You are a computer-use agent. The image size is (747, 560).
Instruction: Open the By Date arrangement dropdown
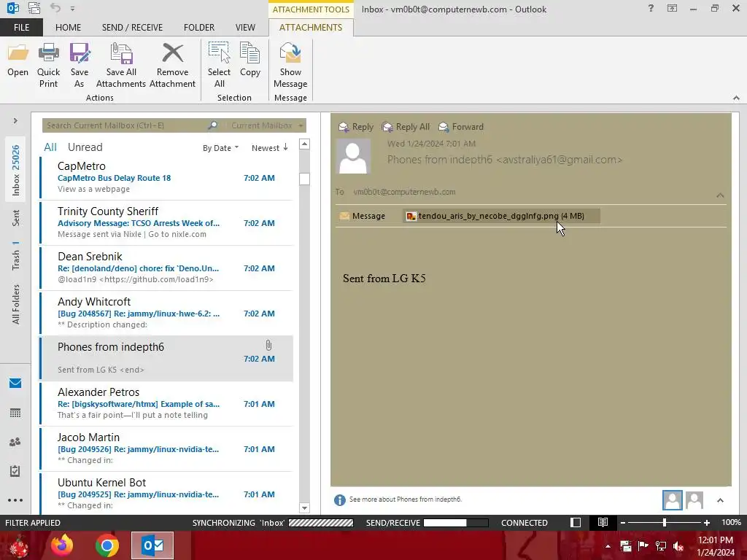220,148
